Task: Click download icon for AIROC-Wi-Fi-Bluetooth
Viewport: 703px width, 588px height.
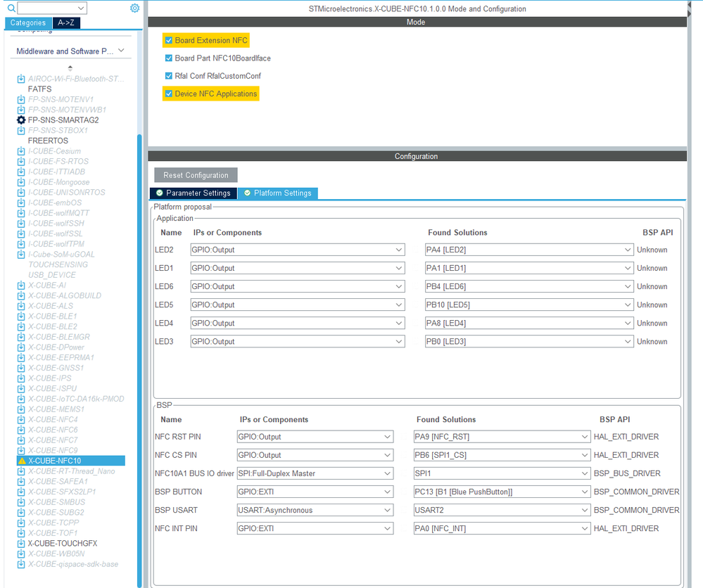Action: tap(21, 79)
